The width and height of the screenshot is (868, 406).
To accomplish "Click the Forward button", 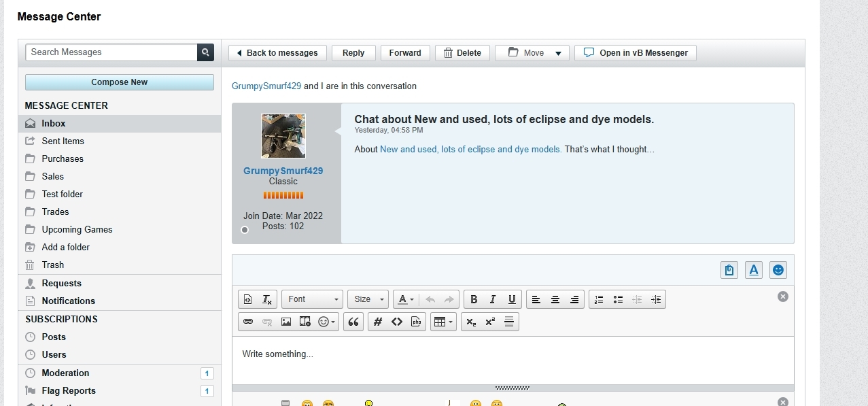I will 405,53.
